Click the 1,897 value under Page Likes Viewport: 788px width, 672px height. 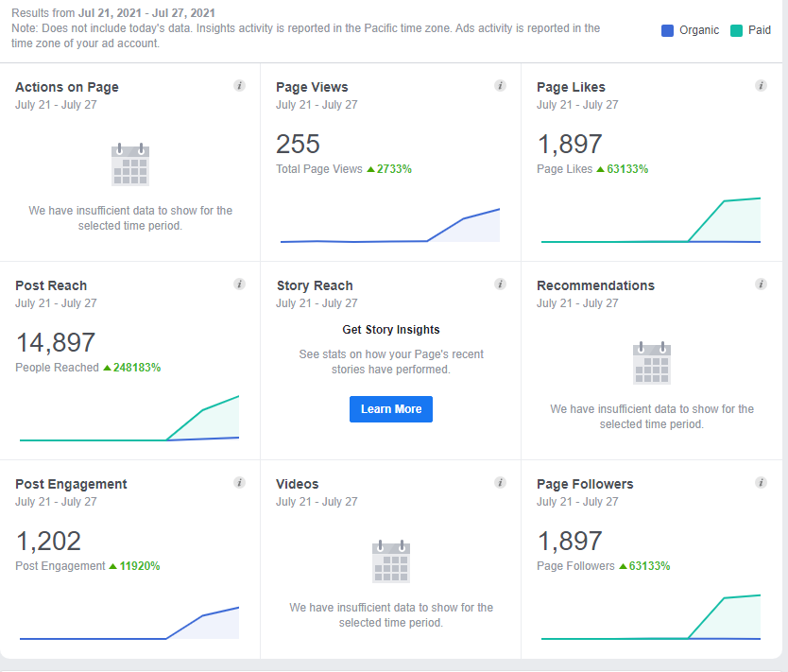coord(570,144)
